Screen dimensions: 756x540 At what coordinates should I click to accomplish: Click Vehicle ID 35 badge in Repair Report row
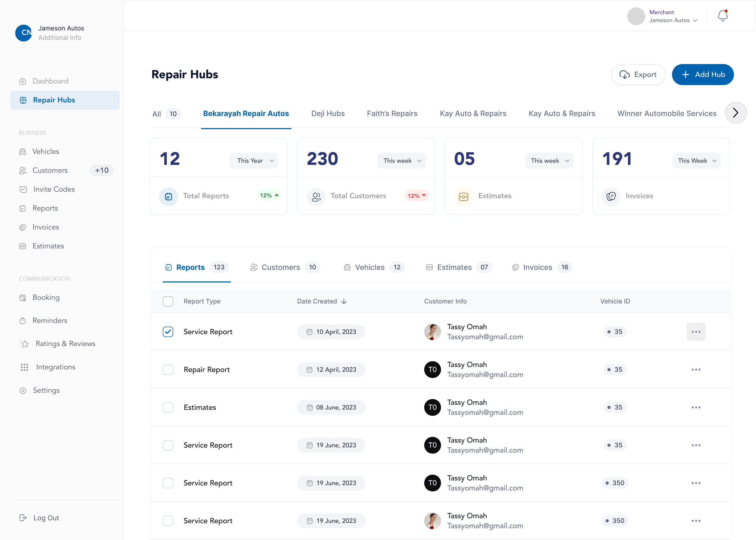pos(615,370)
